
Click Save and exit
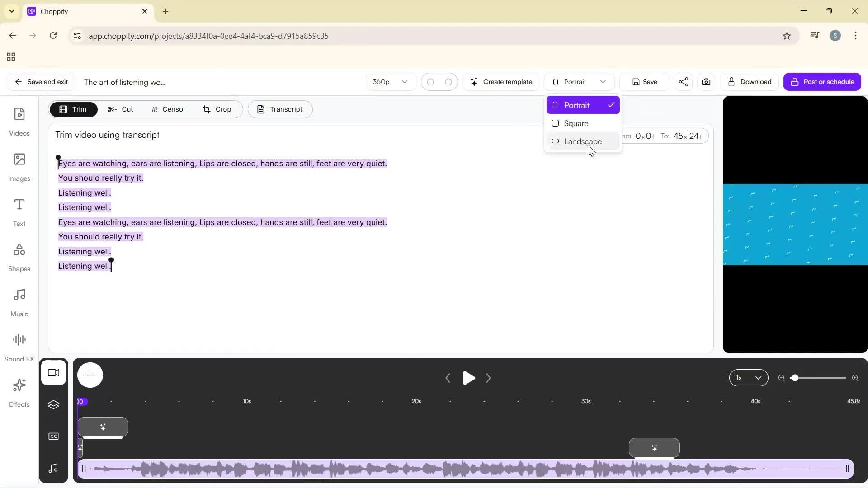(x=41, y=82)
